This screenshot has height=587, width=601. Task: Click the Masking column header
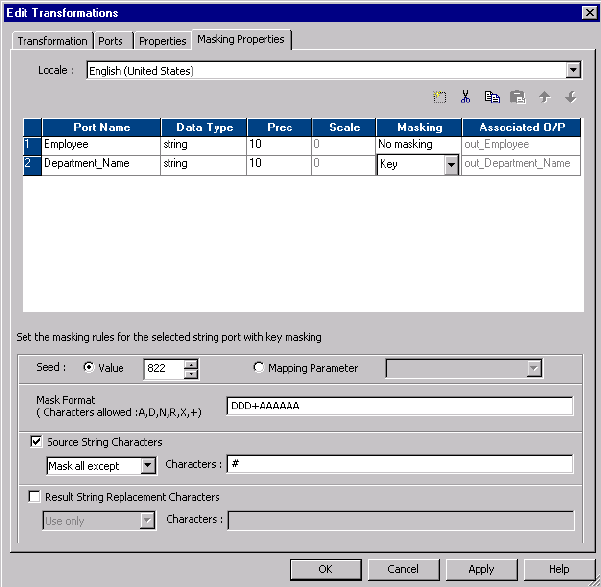(419, 127)
